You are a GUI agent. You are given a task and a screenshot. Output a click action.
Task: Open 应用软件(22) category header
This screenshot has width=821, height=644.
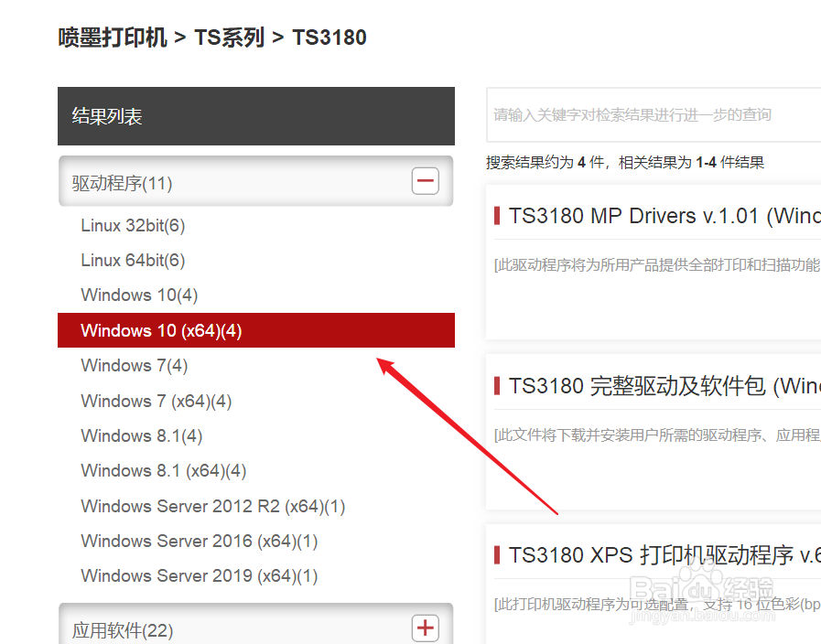click(x=256, y=624)
